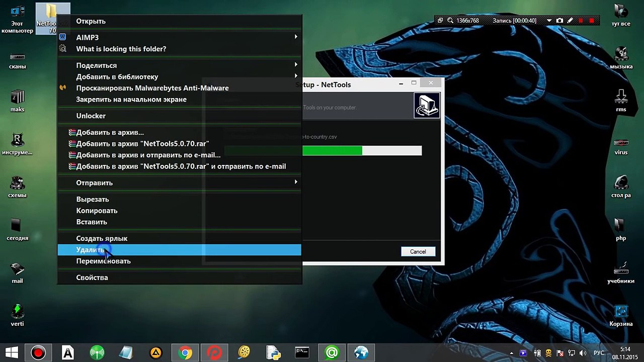Viewport: 644px width, 362px height.
Task: Open the AIMP taskbar icon
Action: point(156,353)
